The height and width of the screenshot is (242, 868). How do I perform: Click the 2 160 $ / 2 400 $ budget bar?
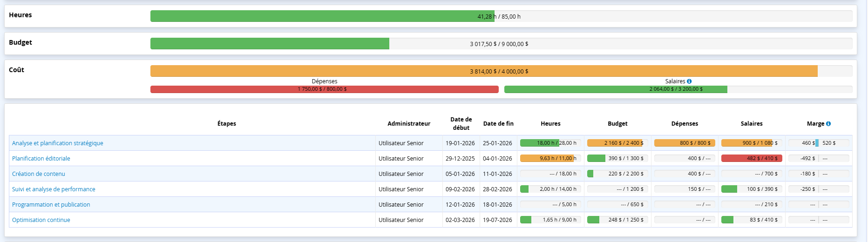617,143
